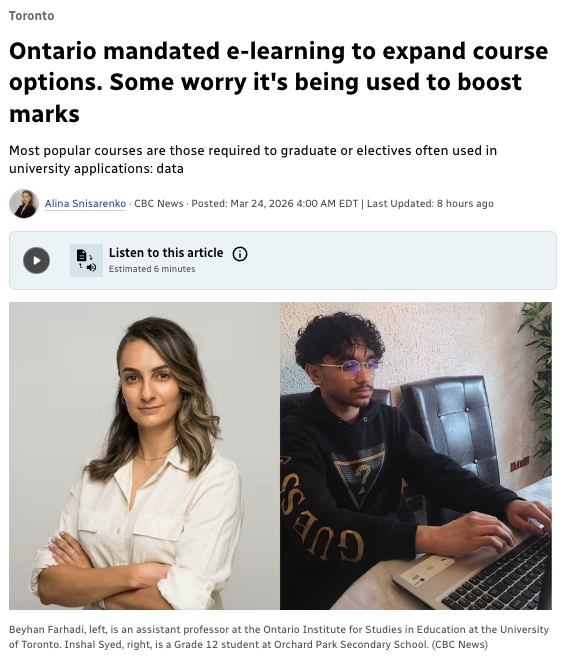Click the '(CBC News)' photo credit

click(x=459, y=644)
